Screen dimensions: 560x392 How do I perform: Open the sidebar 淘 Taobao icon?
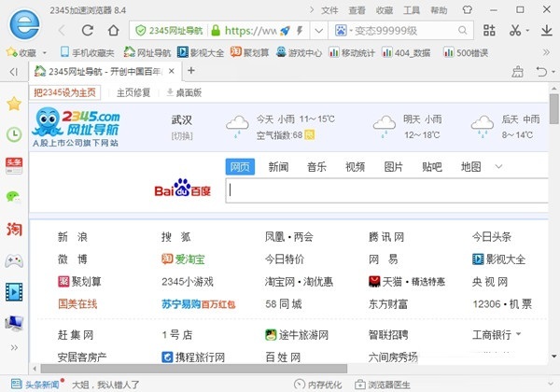tap(14, 230)
